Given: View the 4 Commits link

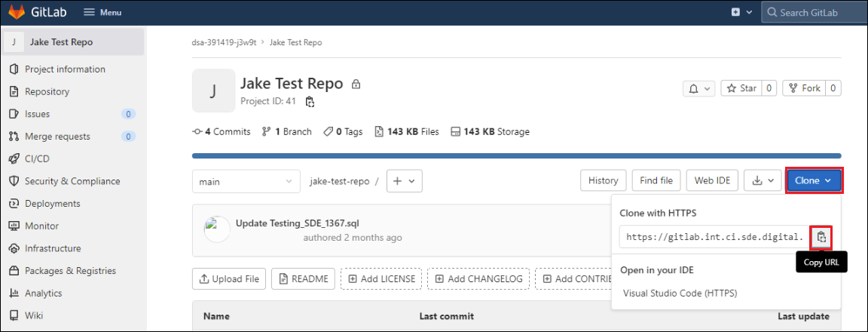Looking at the screenshot, I should pos(222,132).
